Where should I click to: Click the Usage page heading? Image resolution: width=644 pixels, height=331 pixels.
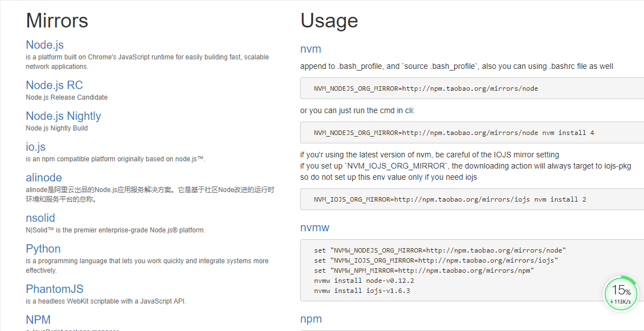click(x=329, y=20)
